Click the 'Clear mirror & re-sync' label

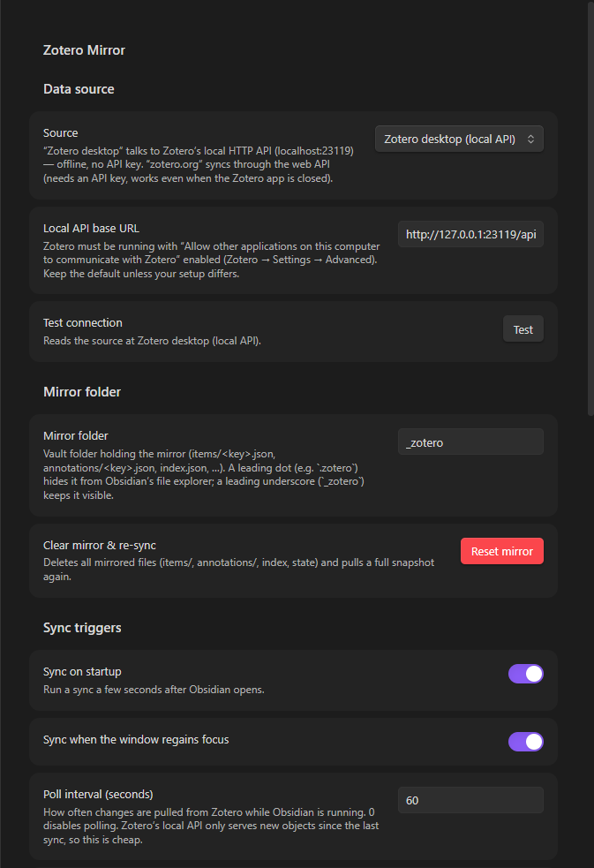100,546
